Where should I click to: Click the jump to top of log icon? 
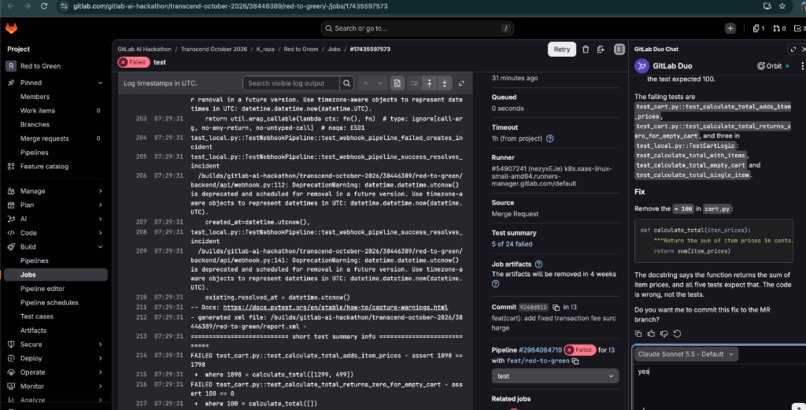tap(429, 83)
